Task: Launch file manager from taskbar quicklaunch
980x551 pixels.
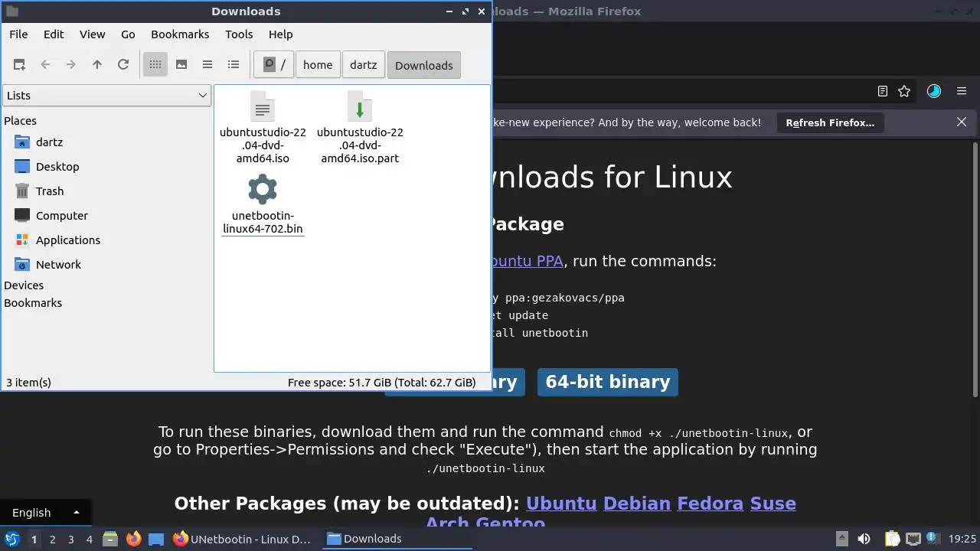Action: 110,539
